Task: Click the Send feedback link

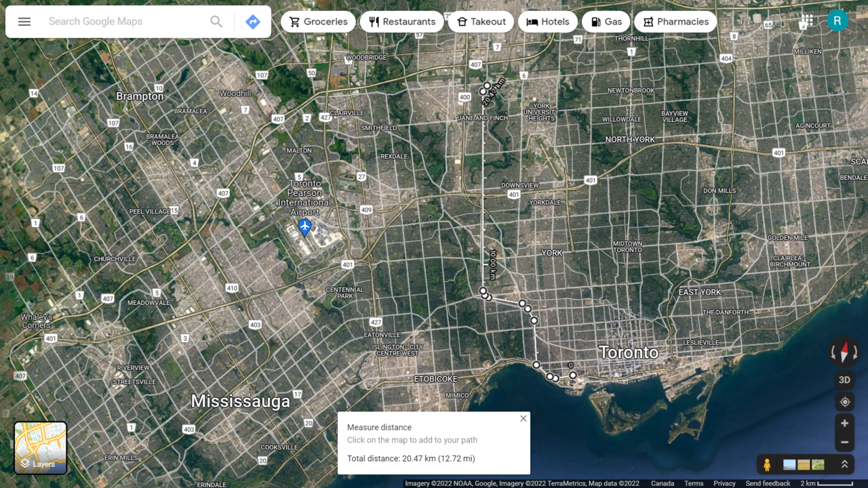Action: pyautogui.click(x=768, y=483)
